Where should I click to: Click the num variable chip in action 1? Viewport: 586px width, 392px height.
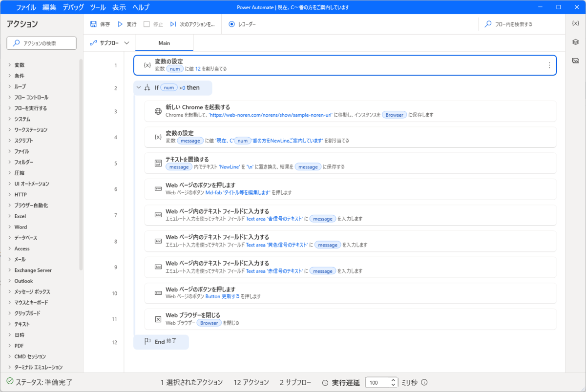(175, 69)
